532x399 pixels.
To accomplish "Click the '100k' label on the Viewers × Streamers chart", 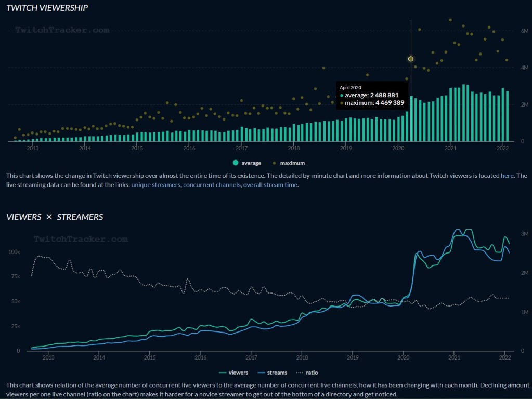I will point(14,252).
